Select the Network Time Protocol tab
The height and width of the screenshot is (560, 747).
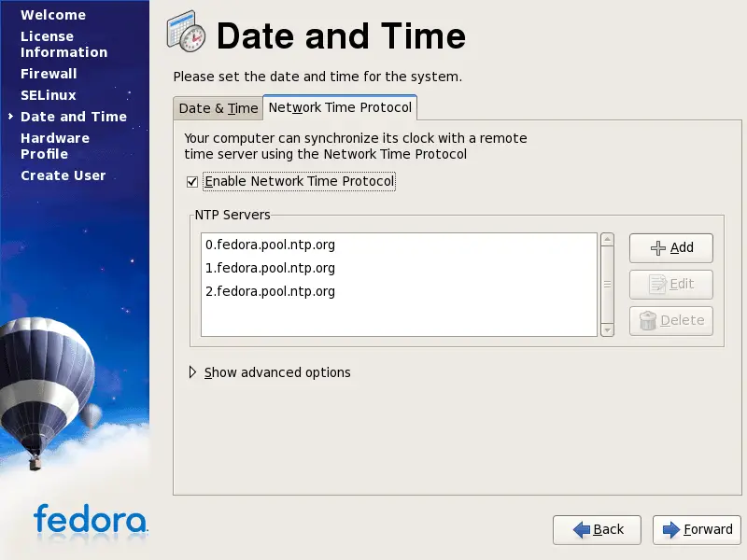coord(340,107)
